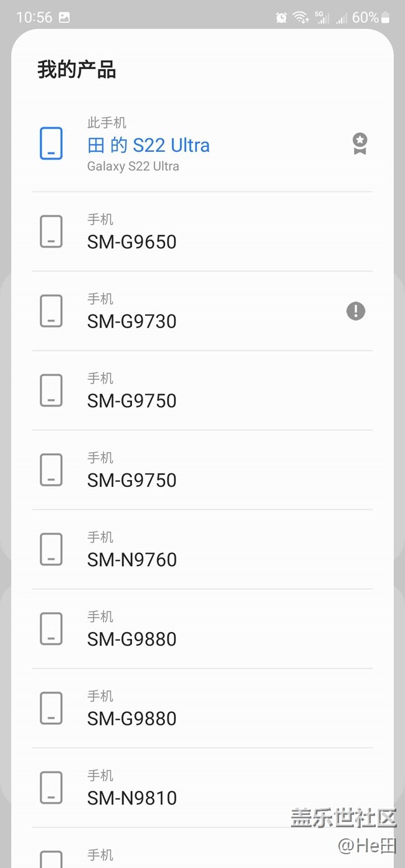
Task: Select the SM-G9730 device name
Action: (132, 321)
